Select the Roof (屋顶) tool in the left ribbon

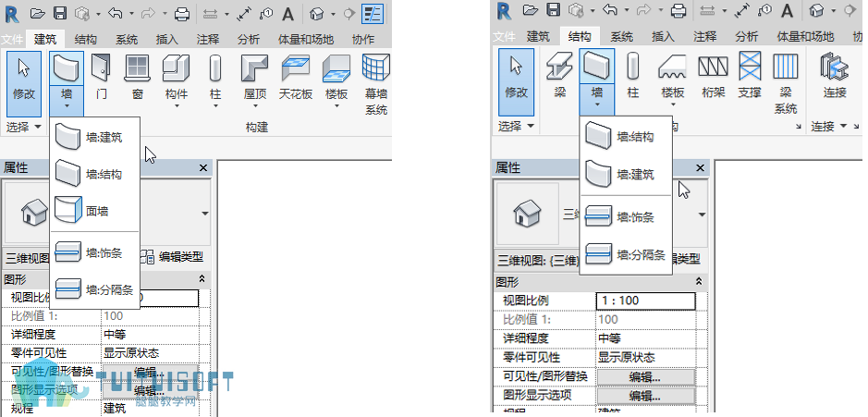click(x=255, y=81)
